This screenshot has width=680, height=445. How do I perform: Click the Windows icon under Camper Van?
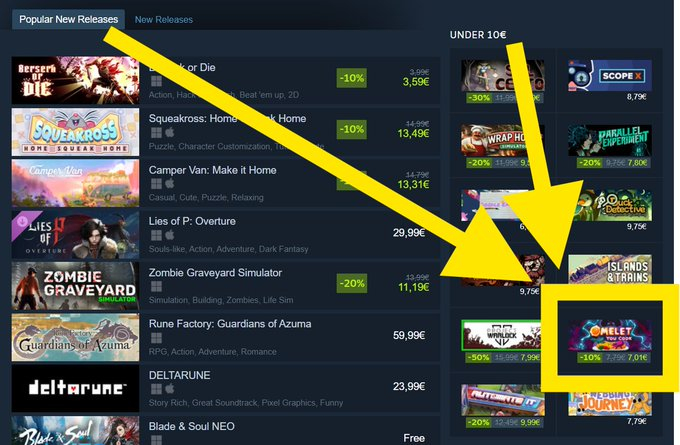click(x=156, y=183)
